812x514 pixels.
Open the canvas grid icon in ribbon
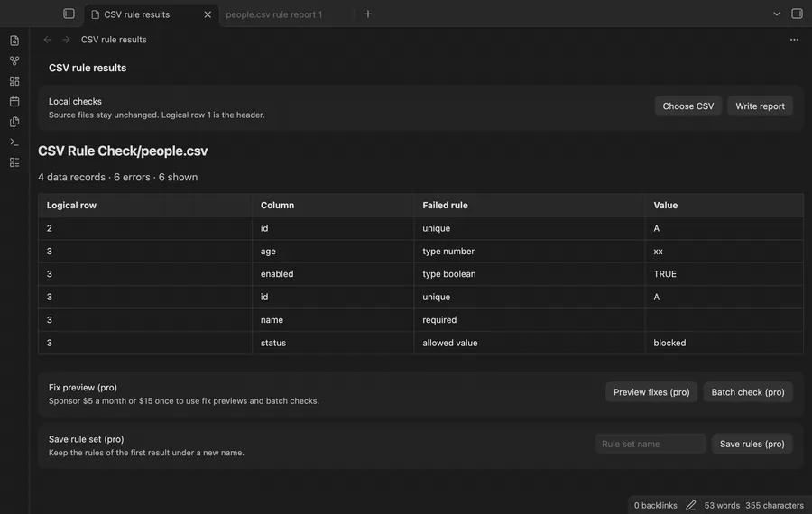(14, 81)
